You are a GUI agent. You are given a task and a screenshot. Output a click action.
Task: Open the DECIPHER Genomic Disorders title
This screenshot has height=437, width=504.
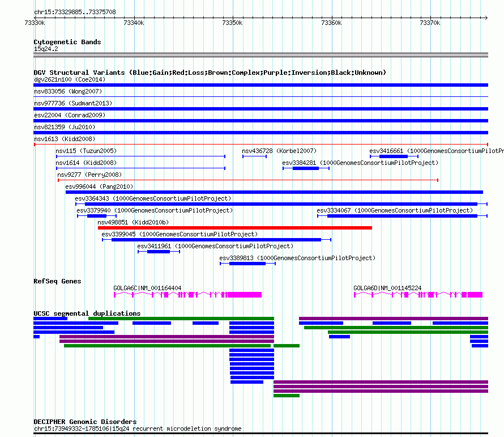85,422
